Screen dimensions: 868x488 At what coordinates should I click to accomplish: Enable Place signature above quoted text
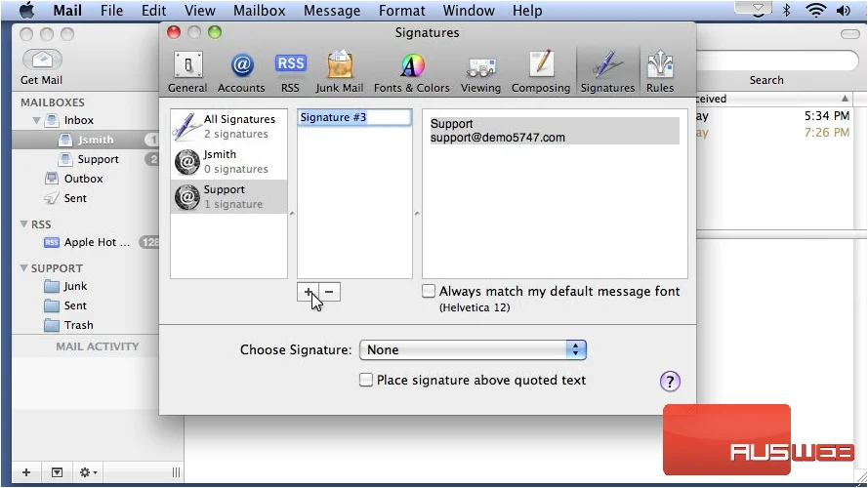(x=366, y=380)
